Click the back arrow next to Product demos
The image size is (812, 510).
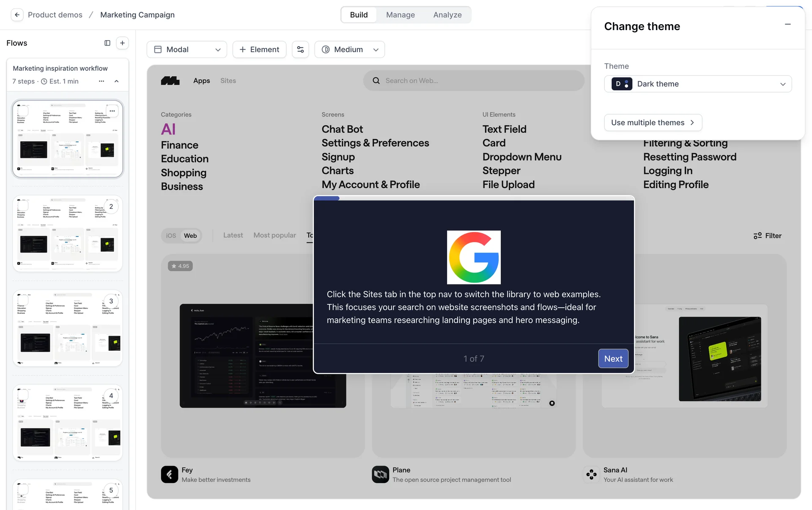tap(17, 15)
